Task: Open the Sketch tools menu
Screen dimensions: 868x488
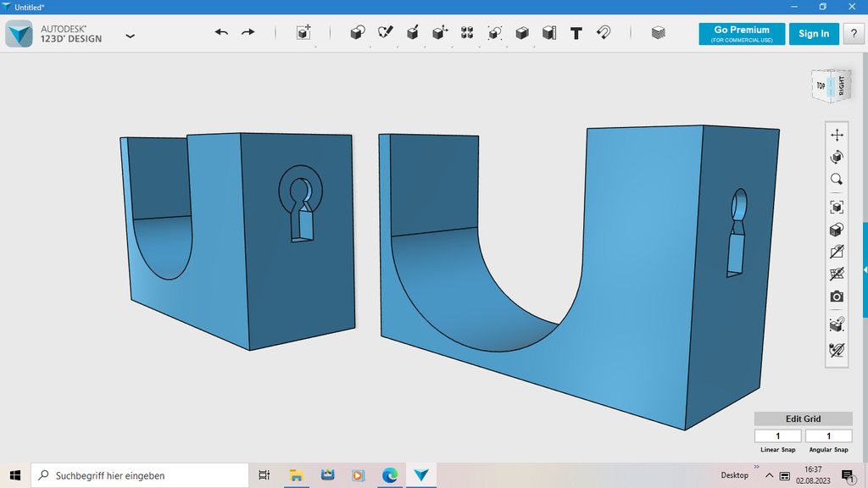Action: pos(386,33)
